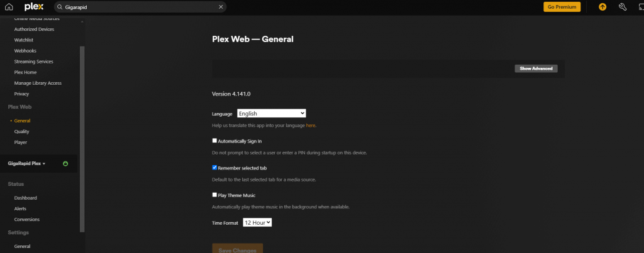This screenshot has height=253, width=644.
Task: Expand GigaRapid Plex server selector
Action: pyautogui.click(x=26, y=164)
